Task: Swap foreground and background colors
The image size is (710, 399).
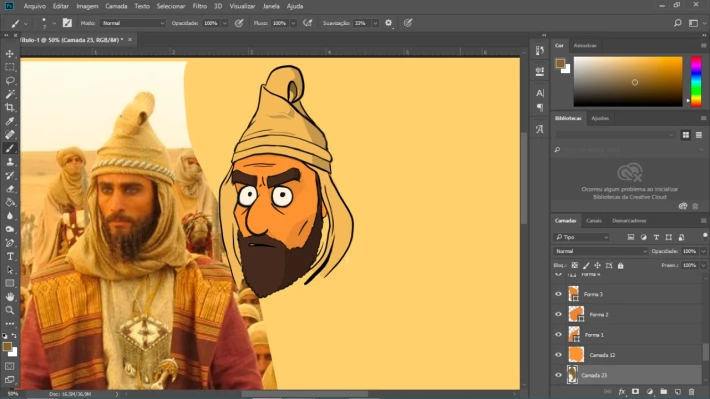Action: coord(14,336)
